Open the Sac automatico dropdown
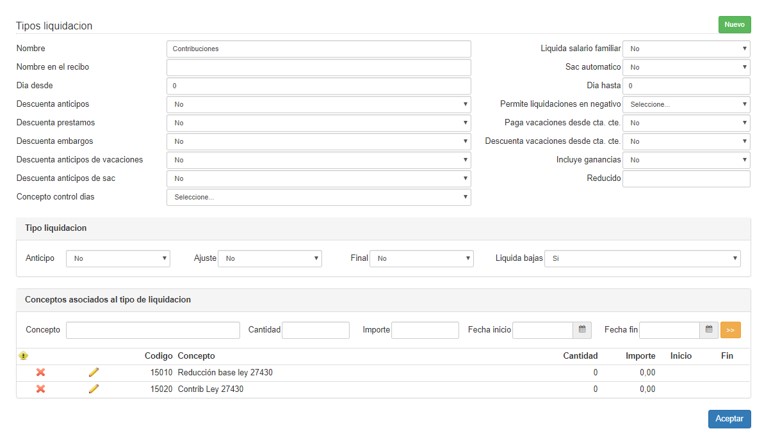This screenshot has height=438, width=764. coord(686,67)
